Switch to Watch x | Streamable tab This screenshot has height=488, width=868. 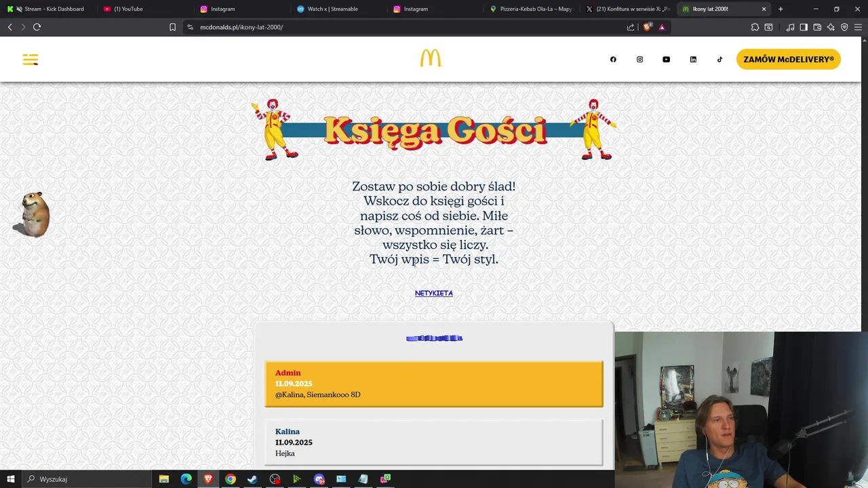pyautogui.click(x=338, y=9)
